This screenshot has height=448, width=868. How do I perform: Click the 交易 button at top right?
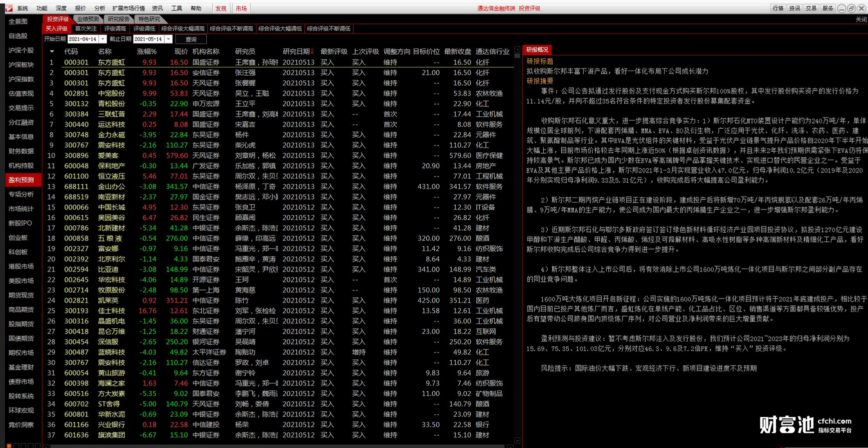[x=811, y=8]
